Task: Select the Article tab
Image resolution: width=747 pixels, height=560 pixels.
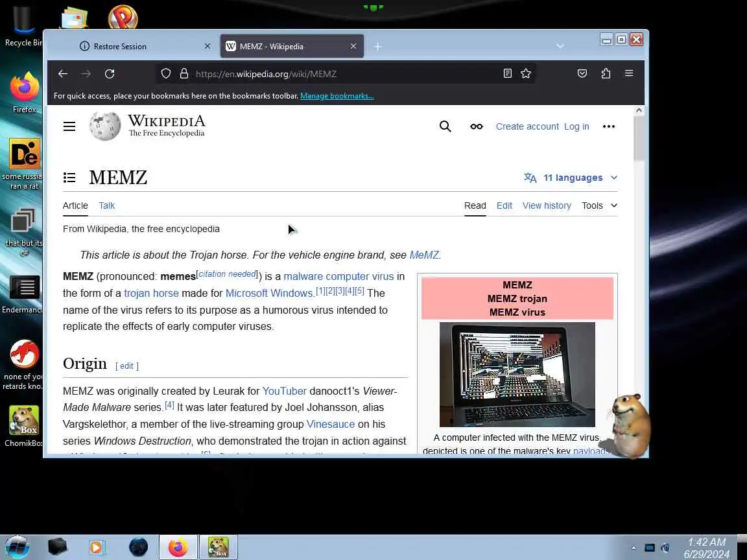Action: pos(75,205)
